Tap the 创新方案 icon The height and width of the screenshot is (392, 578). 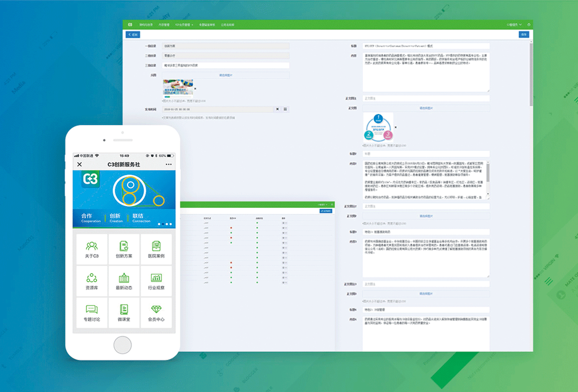pyautogui.click(x=123, y=249)
